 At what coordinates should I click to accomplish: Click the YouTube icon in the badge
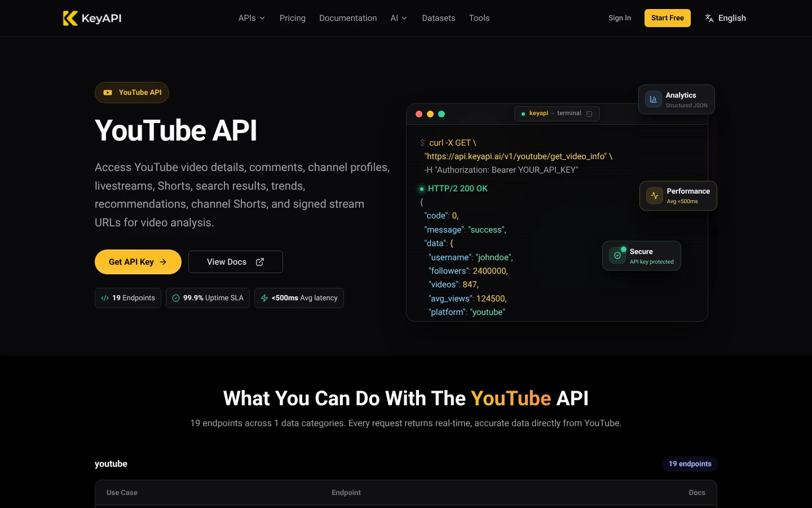(x=108, y=93)
